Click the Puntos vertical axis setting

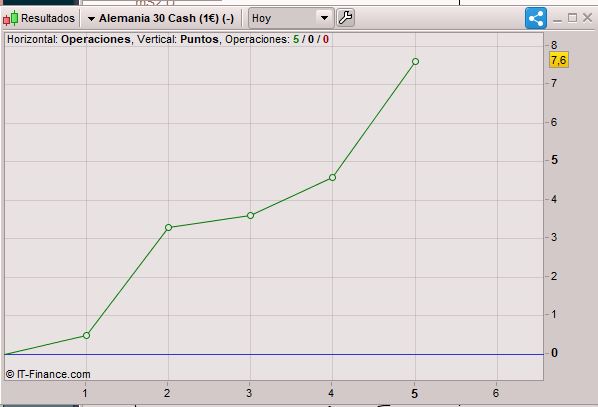[199, 39]
